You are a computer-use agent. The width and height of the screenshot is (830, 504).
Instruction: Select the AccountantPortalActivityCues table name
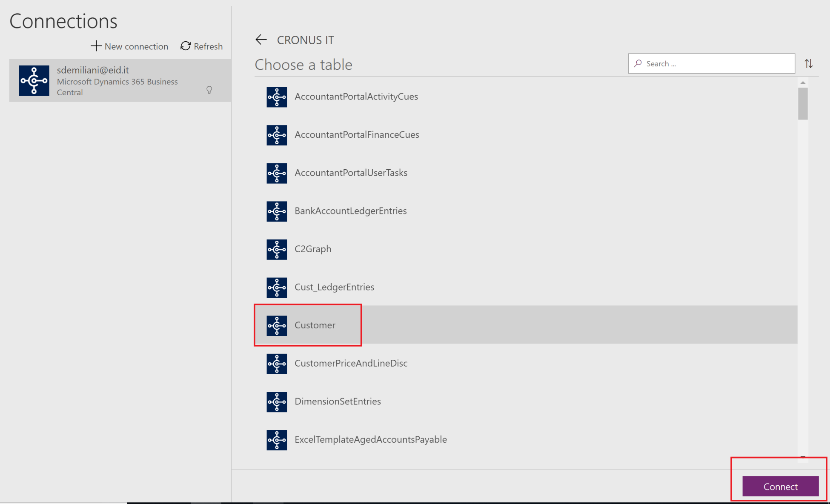click(x=356, y=97)
